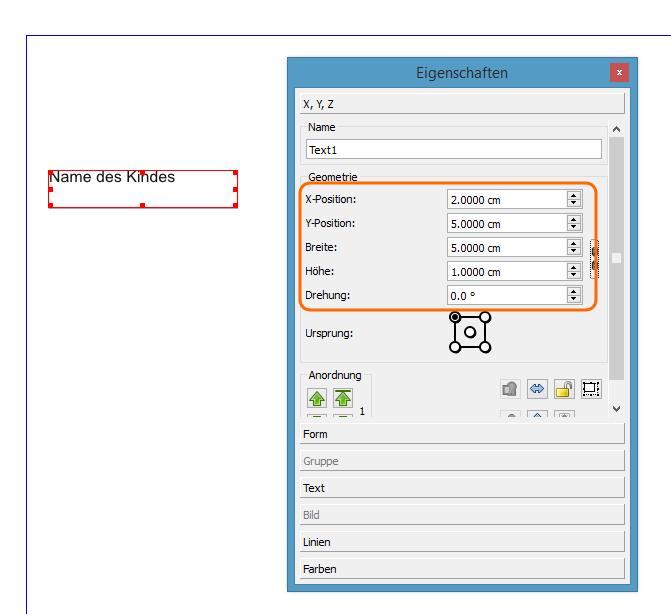Click the Name field containing Text1
Viewport: 671px width, 614px height.
coord(453,150)
